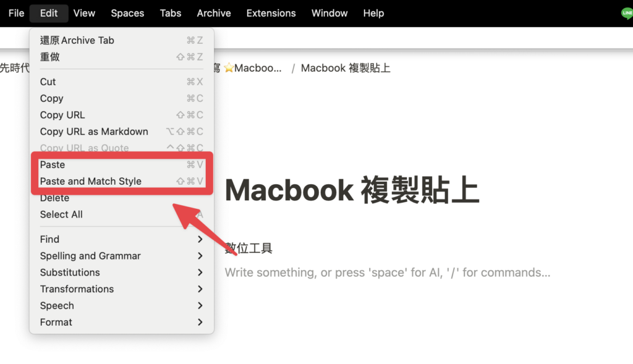Open the Tabs menu

(171, 14)
